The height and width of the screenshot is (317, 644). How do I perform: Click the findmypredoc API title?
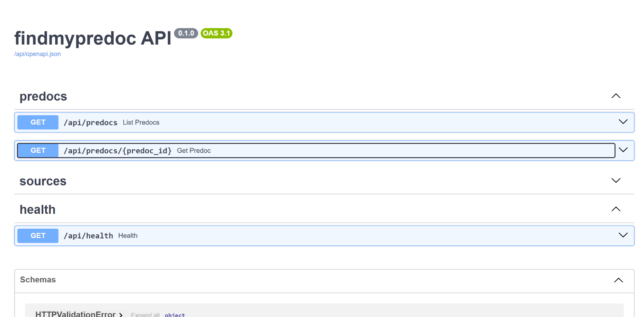coord(93,38)
